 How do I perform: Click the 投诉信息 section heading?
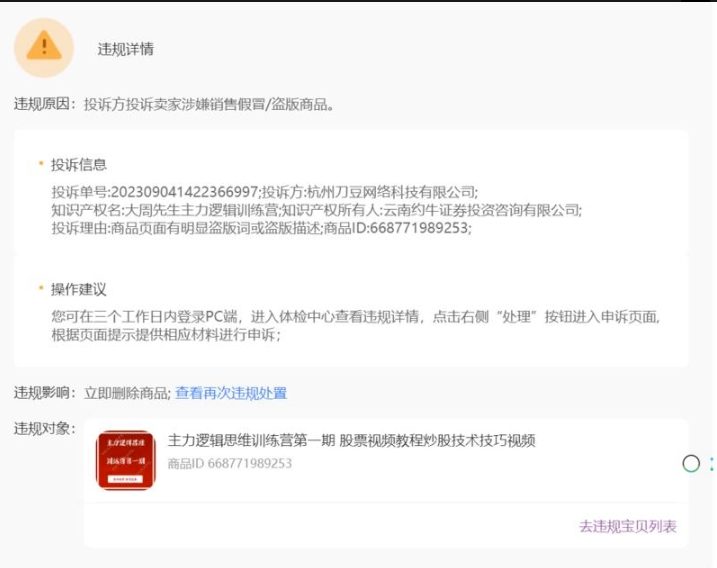coord(79,164)
